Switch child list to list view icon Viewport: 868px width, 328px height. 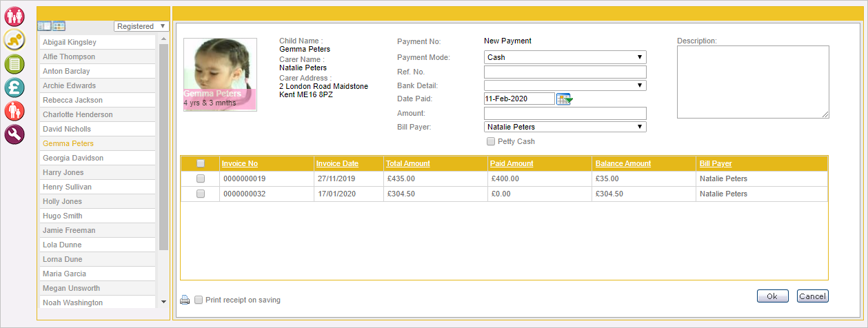click(x=44, y=26)
